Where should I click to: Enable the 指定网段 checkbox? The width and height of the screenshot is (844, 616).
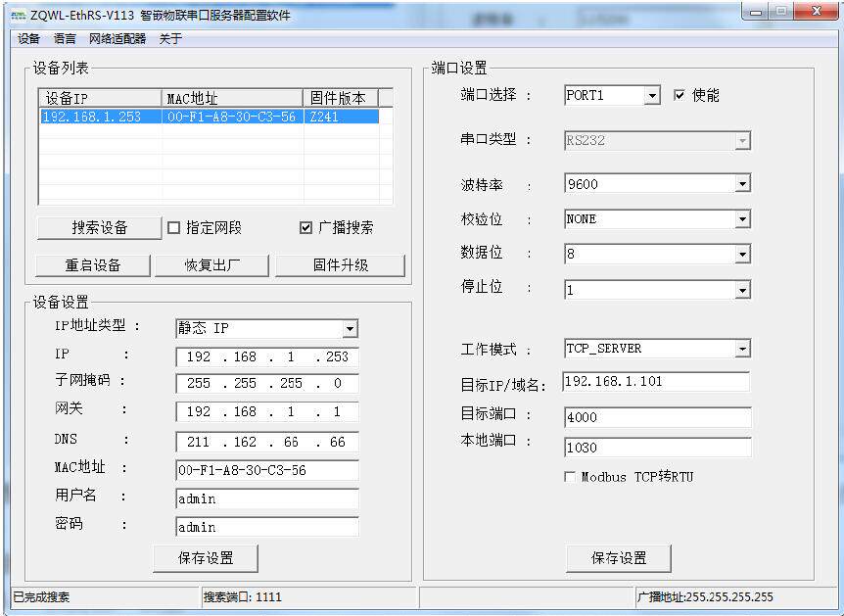coord(174,228)
